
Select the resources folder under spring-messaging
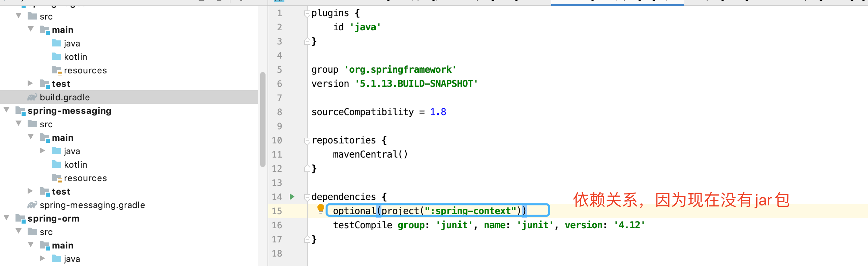pyautogui.click(x=129, y=178)
